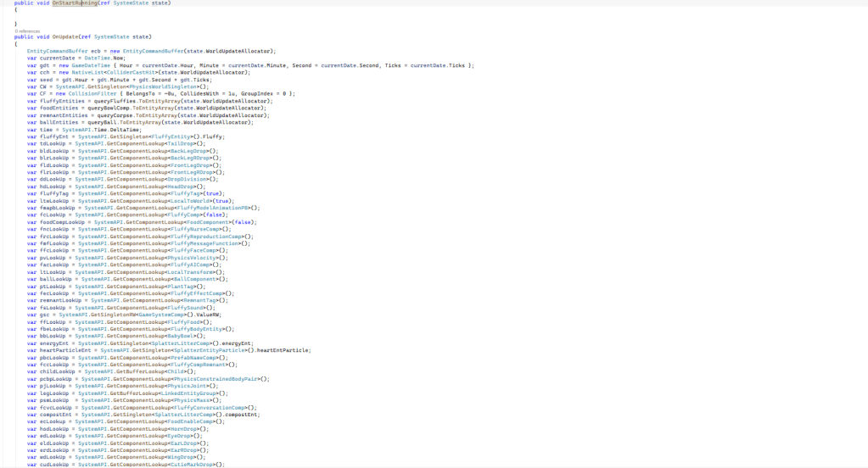Click 'PrefabNameComp' in the pbcLookUp line
This screenshot has width=868, height=468.
pos(193,358)
